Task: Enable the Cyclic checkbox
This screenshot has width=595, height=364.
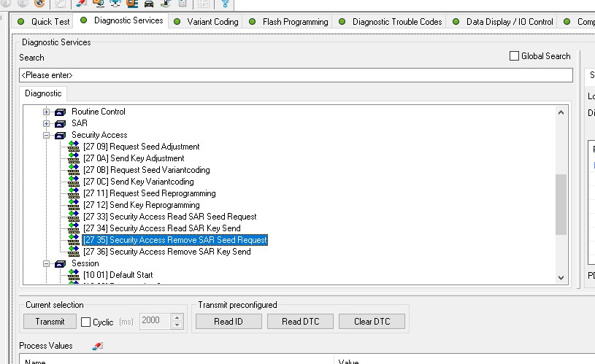Action: [x=85, y=322]
